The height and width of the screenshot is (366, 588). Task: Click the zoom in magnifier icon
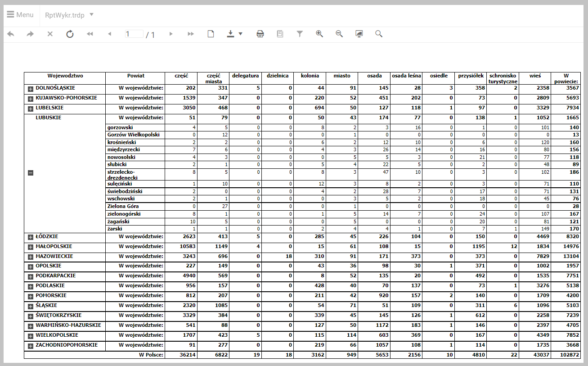point(319,34)
